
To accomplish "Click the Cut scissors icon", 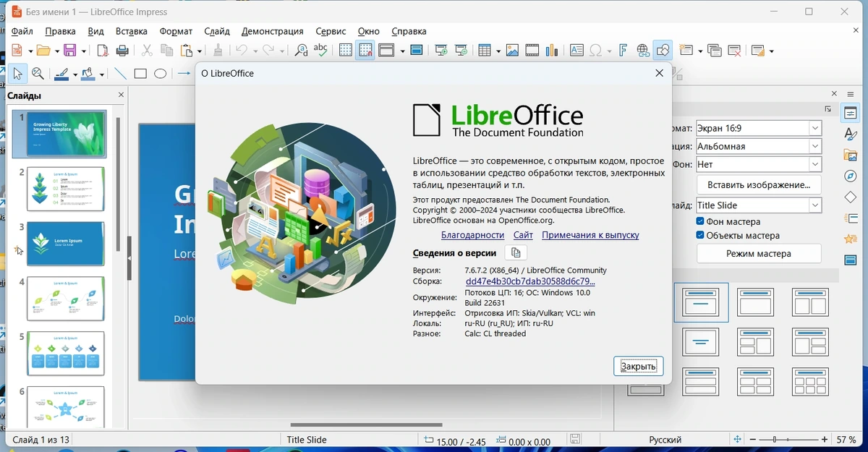I will click(147, 50).
